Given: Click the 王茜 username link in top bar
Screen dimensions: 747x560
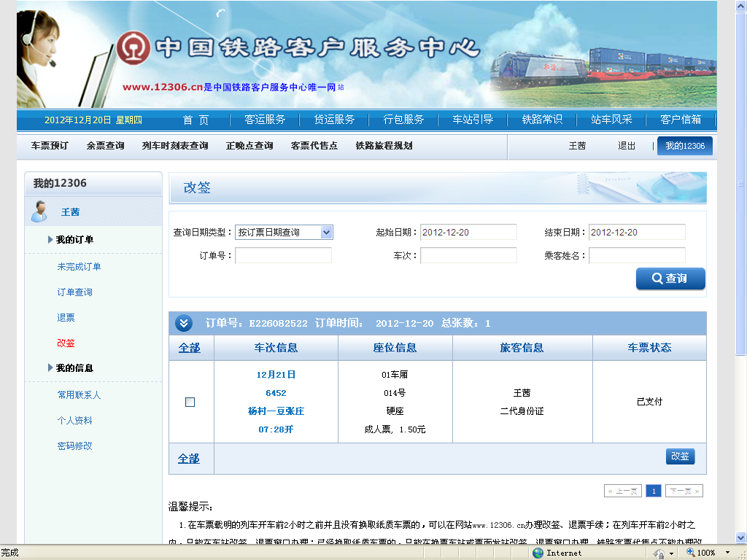Looking at the screenshot, I should click(577, 146).
